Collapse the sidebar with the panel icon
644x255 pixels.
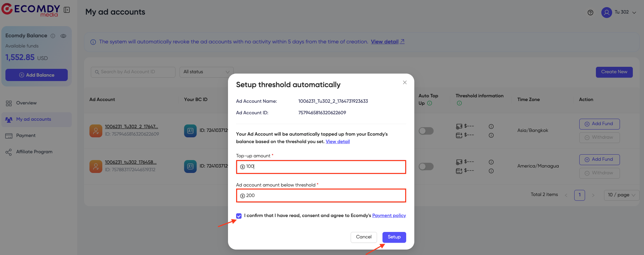[67, 10]
